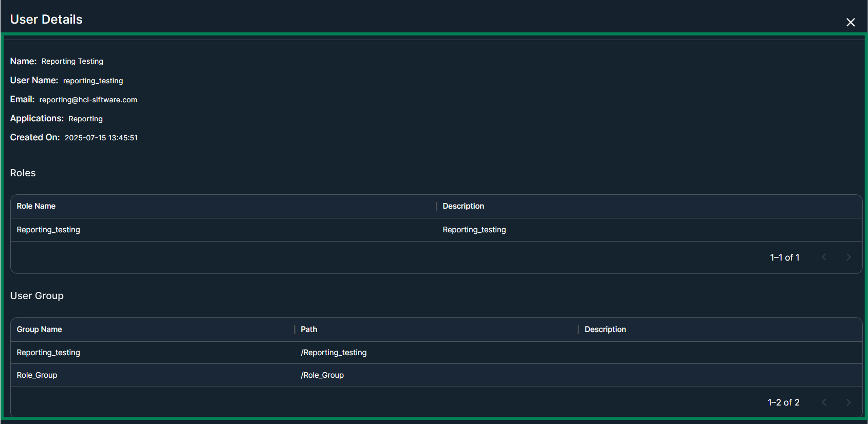
Task: Click the user name value reporting_testing
Action: (93, 81)
